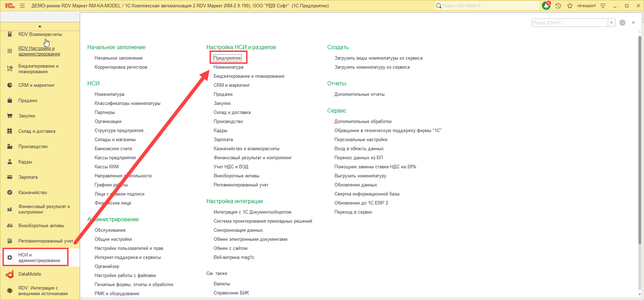Screen dimensions: 644x300
Task: Open the main hamburger menu
Action: point(22,6)
